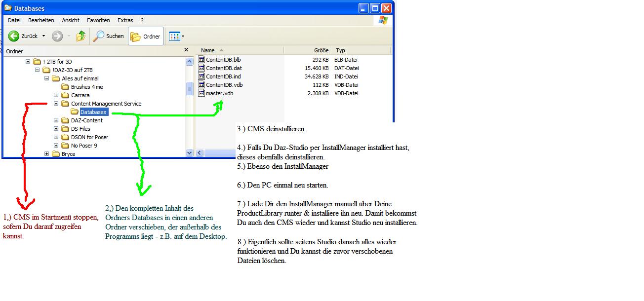Select the Carrara folder icon
The width and height of the screenshot is (644, 301).
pyautogui.click(x=65, y=95)
